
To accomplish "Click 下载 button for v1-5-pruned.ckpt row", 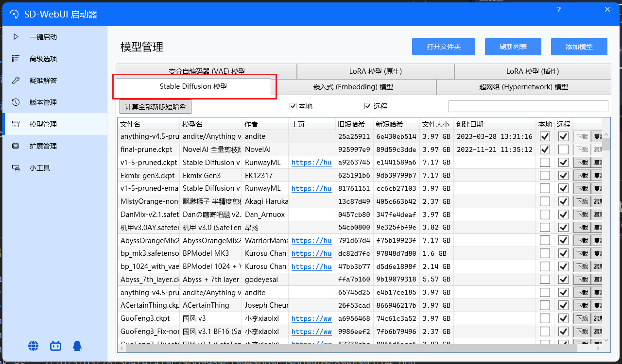I will tap(582, 163).
